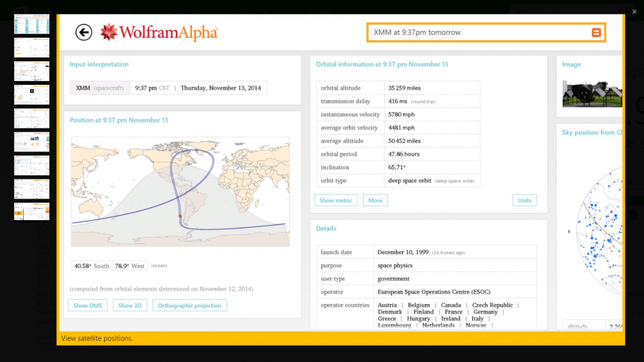Click the 78.9° West longitude cell
Image resolution: width=644 pixels, height=362 pixels.
(129, 266)
